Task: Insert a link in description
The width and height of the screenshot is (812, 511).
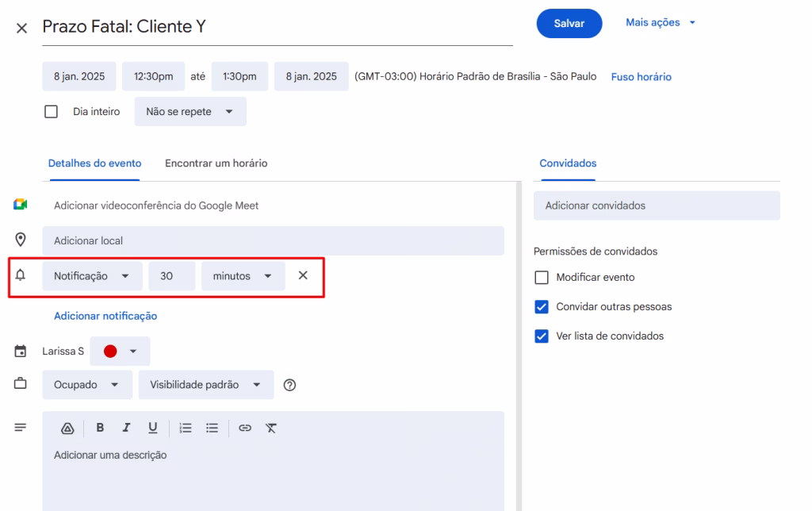Action: point(245,428)
